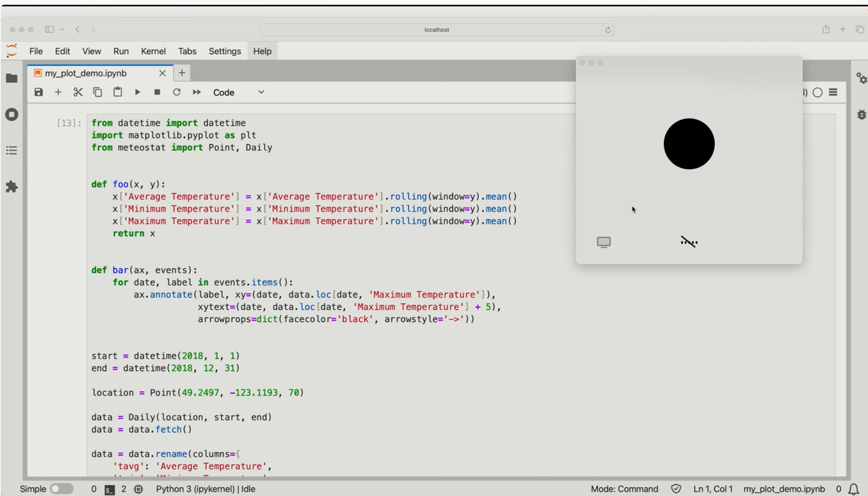Open the Safari share icon
This screenshot has width=868, height=496.
pyautogui.click(x=826, y=29)
